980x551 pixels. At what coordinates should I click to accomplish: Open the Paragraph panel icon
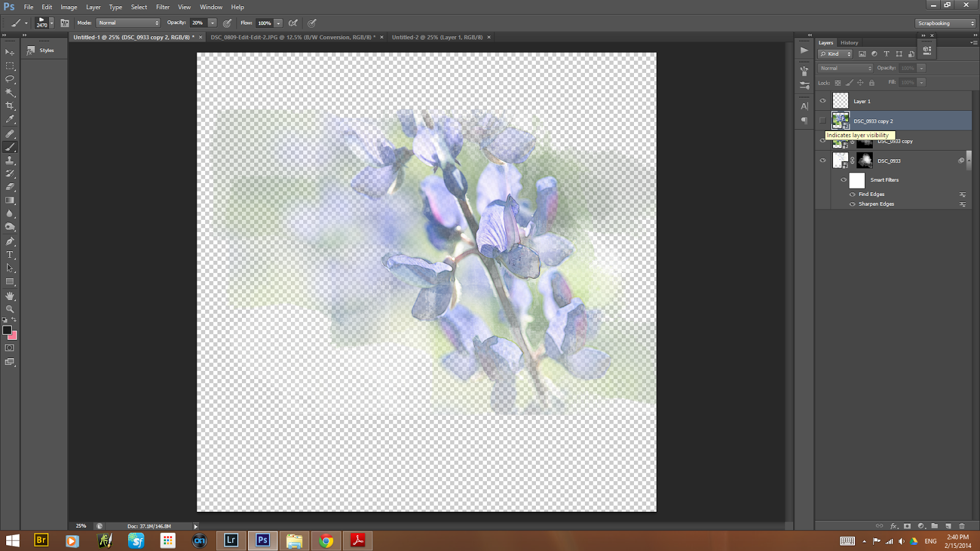click(804, 121)
